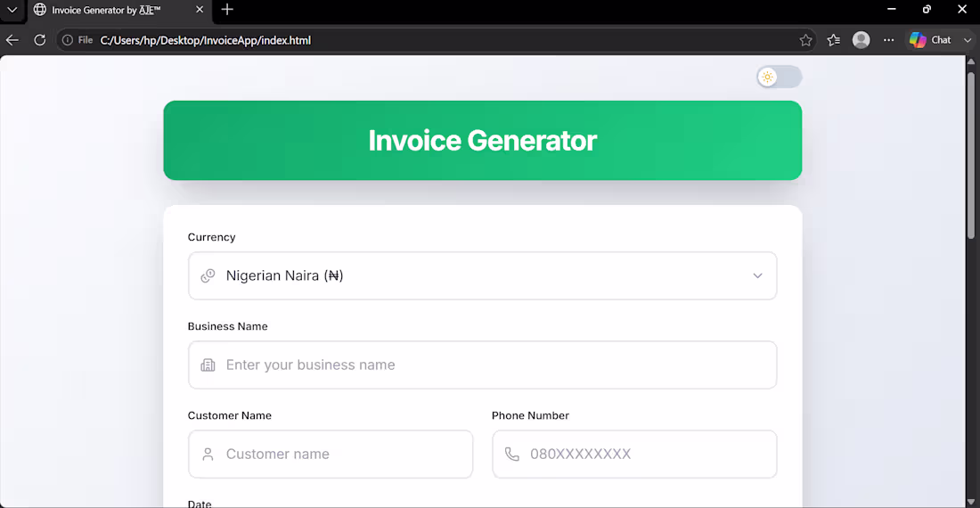
Task: Click the address bar showing index.html path
Action: (437, 40)
